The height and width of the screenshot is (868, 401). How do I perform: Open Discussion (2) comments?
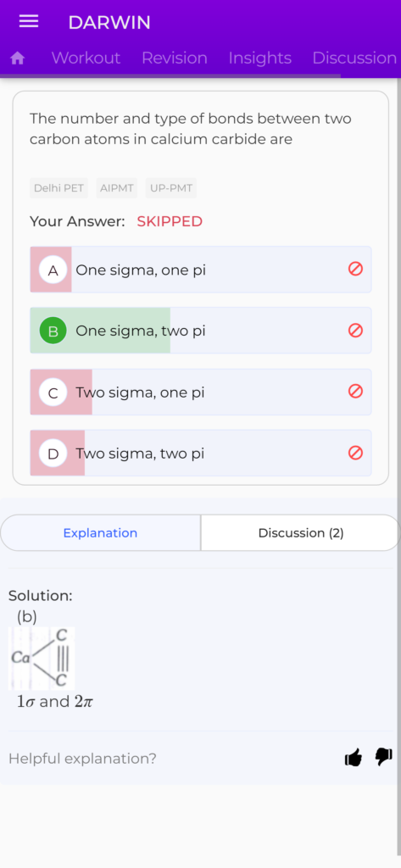pyautogui.click(x=301, y=532)
